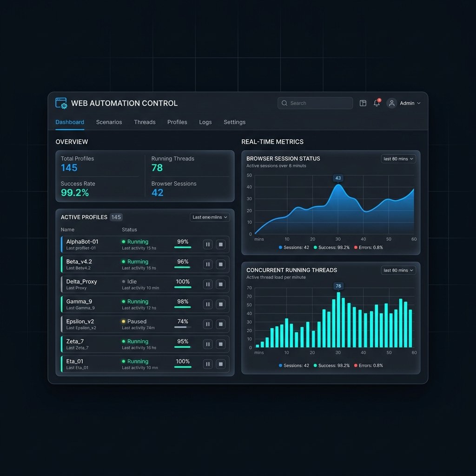
Task: Open the Admin account dropdown
Action: coord(410,103)
